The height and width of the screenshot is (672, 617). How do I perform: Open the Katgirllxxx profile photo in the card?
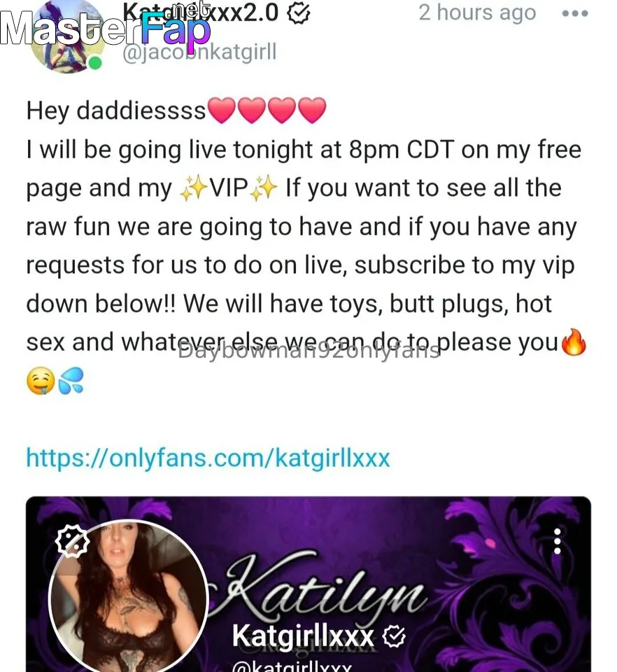point(128,597)
